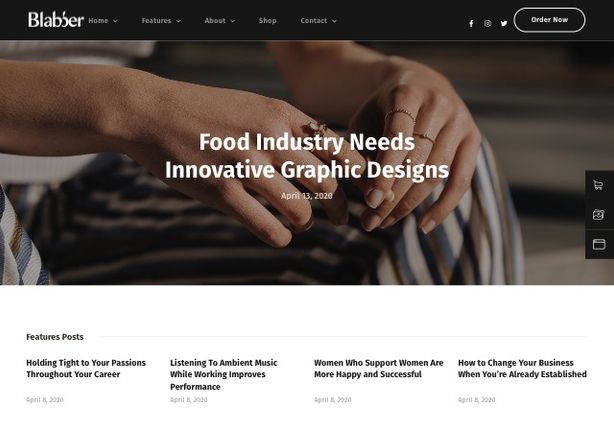Screen dimensions: 614x430
Task: Open the image demos side icon
Action: point(598,215)
